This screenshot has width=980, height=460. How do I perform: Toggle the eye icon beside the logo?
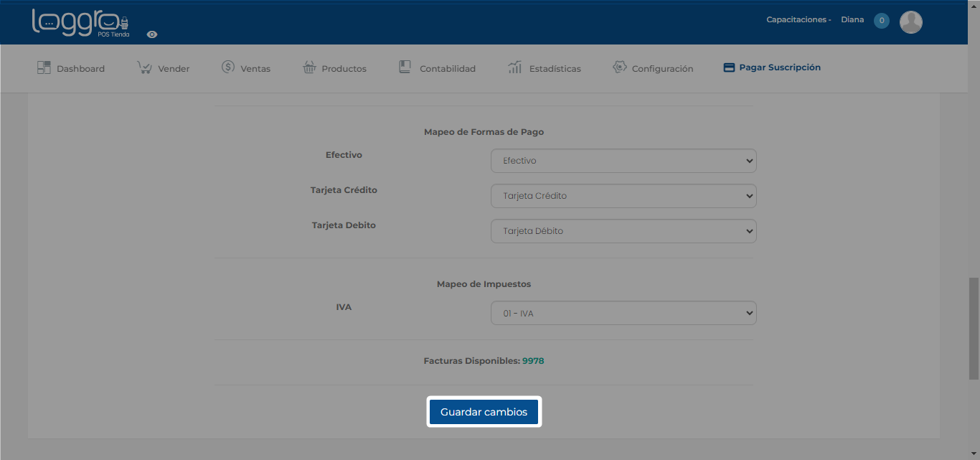(152, 34)
